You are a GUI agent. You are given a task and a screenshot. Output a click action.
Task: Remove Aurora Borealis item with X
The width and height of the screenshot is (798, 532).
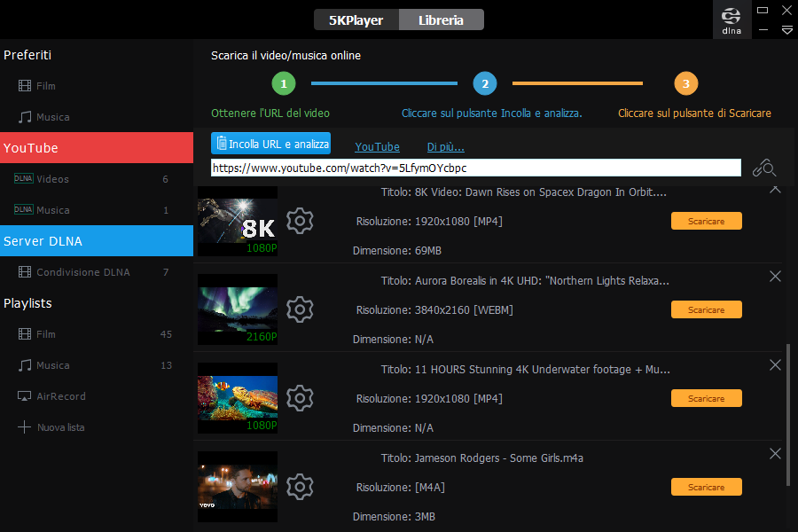tap(775, 277)
